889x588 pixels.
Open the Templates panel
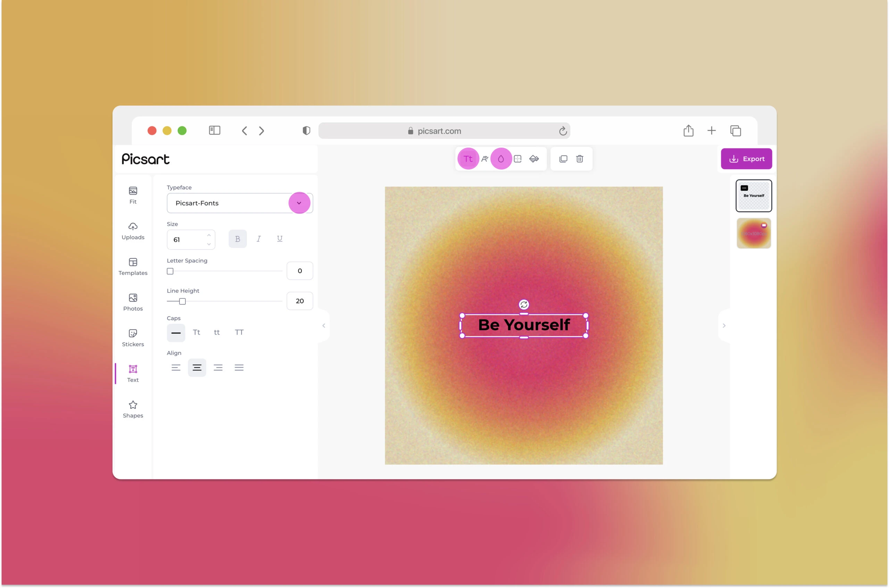pyautogui.click(x=133, y=266)
